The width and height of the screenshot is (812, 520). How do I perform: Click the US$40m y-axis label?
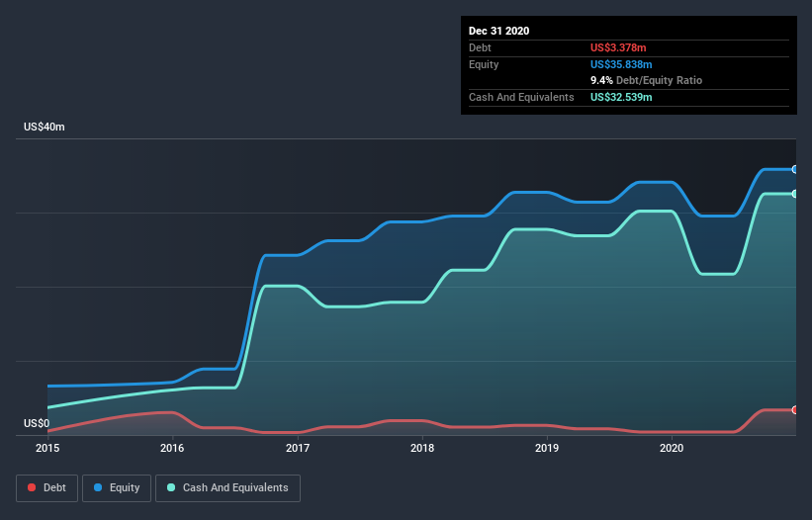coord(45,127)
